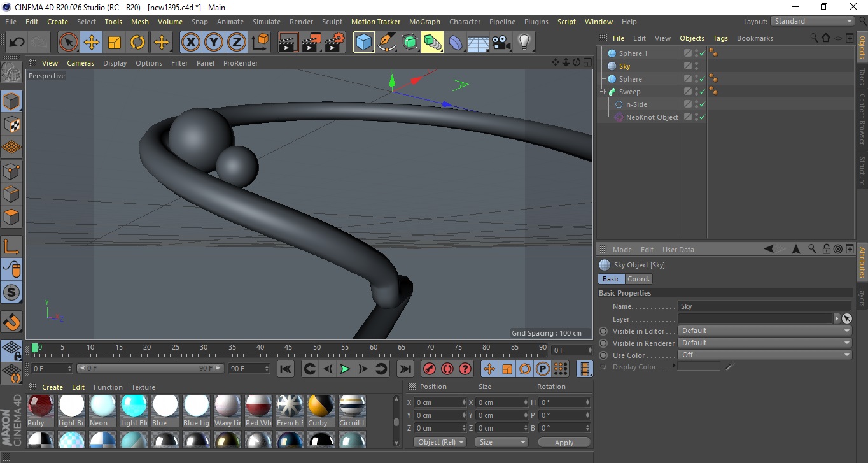Screen dimensions: 868x463
Task: Add a Light object
Action: click(x=524, y=43)
